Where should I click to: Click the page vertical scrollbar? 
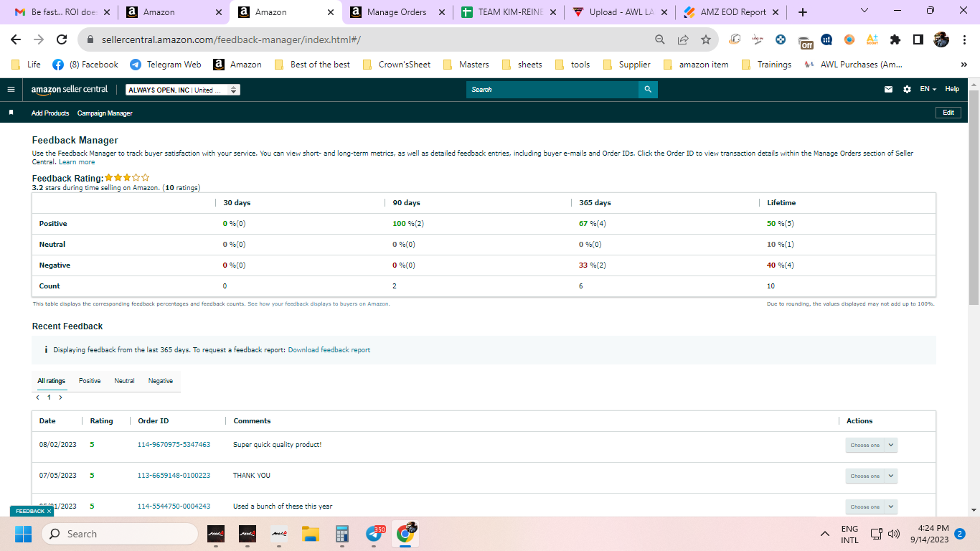coord(974,197)
